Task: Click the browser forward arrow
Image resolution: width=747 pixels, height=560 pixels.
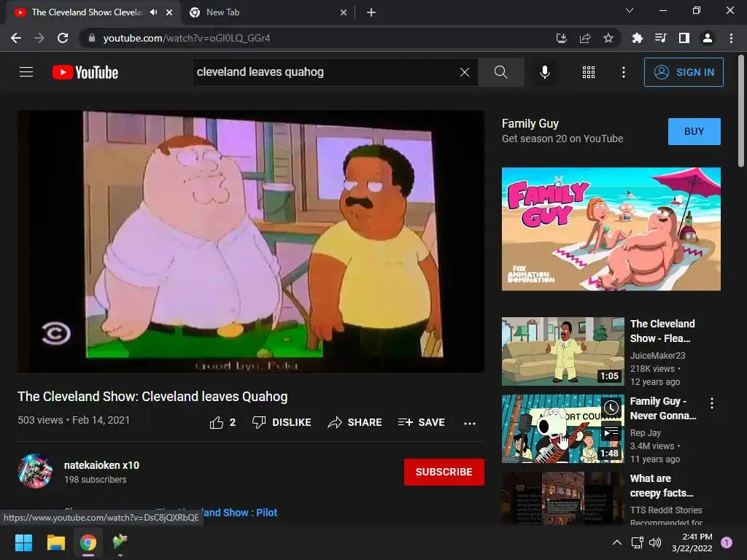Action: pyautogui.click(x=39, y=38)
